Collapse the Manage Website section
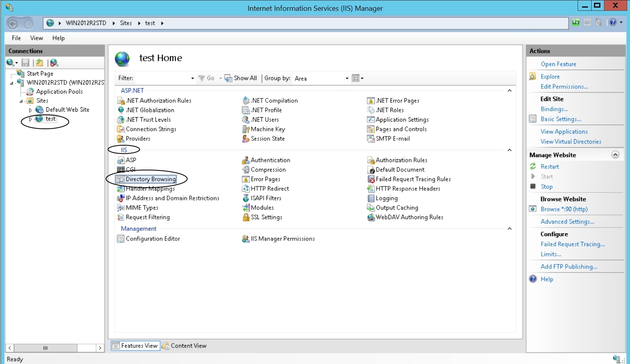Image resolution: width=630 pixels, height=364 pixels. coord(615,155)
